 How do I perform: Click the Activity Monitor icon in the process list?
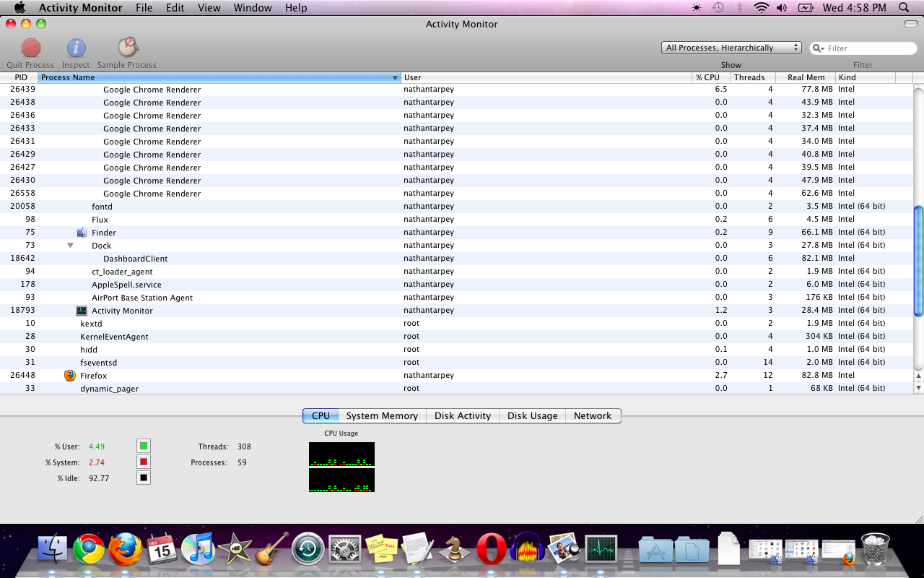(82, 311)
